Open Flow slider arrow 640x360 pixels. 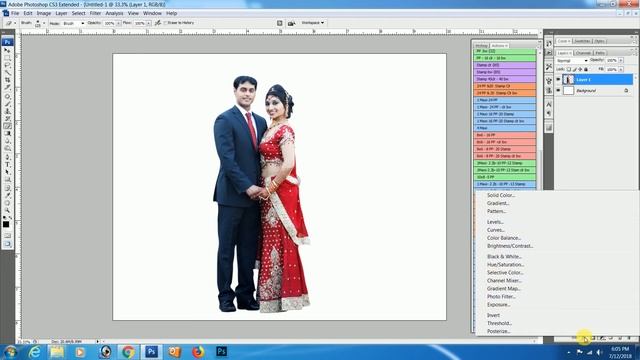[x=148, y=23]
